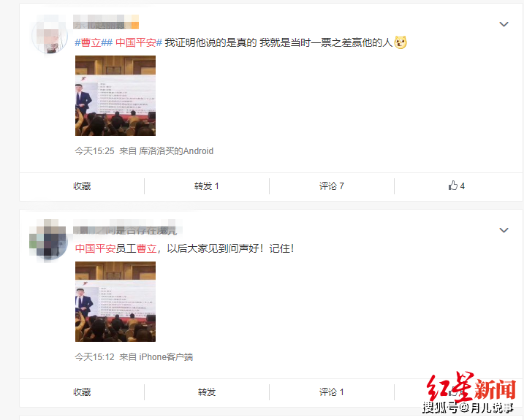This screenshot has width=524, height=420.
Task: Open the 中国平安# hashtag in first post
Action: tap(139, 42)
